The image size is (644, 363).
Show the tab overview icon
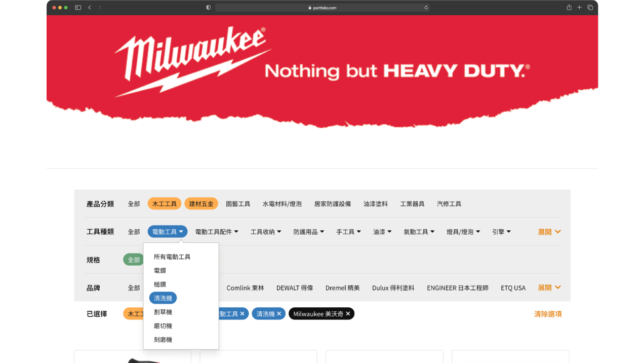(x=590, y=8)
